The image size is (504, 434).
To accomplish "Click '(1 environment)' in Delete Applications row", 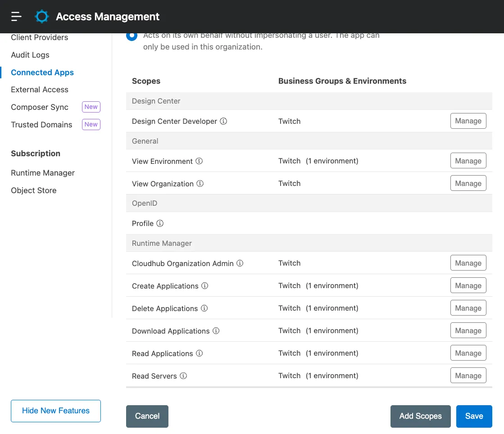I will 332,308.
